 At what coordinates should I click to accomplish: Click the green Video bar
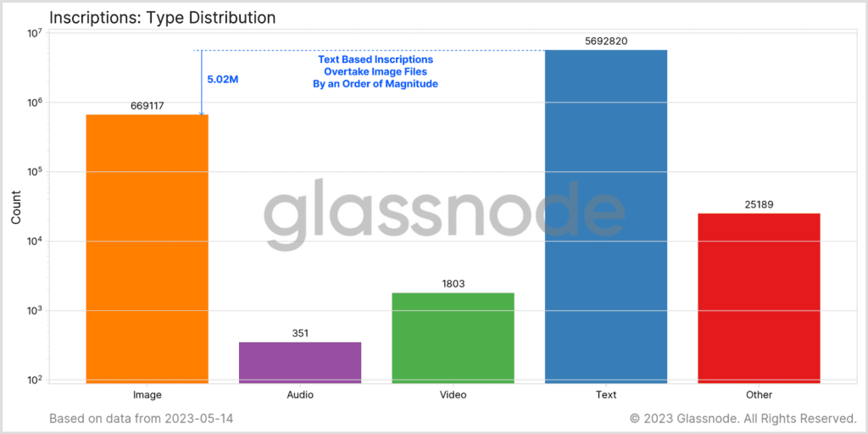(x=453, y=337)
